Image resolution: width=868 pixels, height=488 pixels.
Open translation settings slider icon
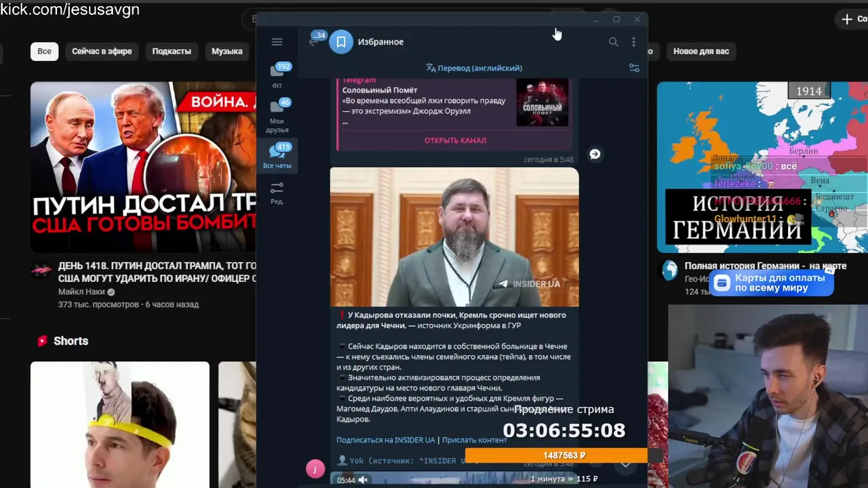pos(634,68)
